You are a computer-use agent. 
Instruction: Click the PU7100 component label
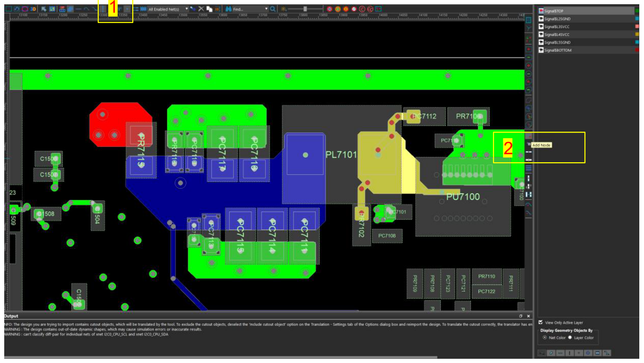(463, 197)
